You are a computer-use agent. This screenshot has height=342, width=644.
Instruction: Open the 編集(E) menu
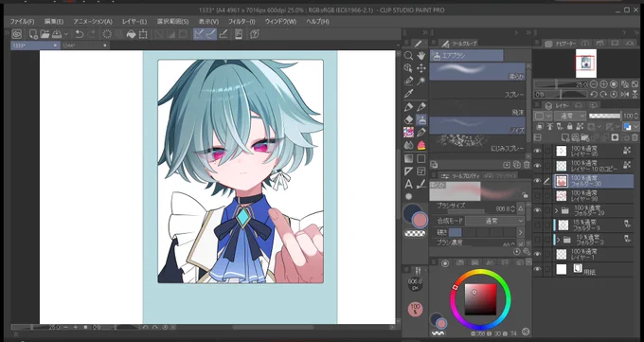pos(54,22)
